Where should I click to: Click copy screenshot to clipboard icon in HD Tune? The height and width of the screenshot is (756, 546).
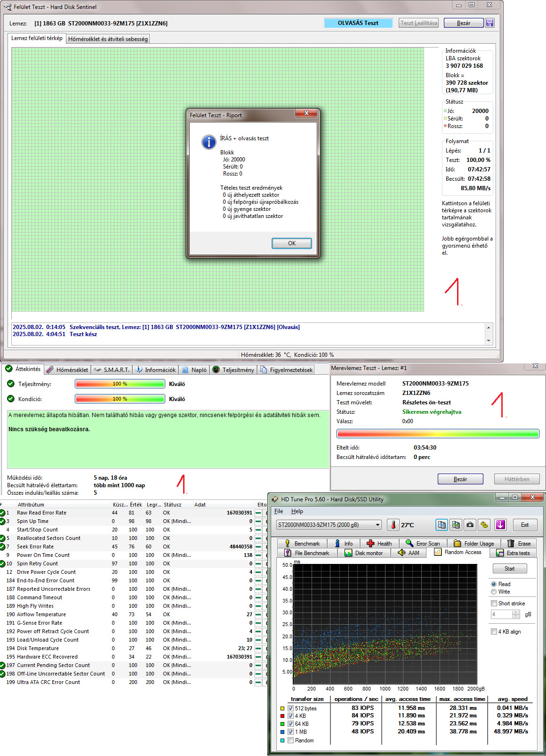[456, 525]
